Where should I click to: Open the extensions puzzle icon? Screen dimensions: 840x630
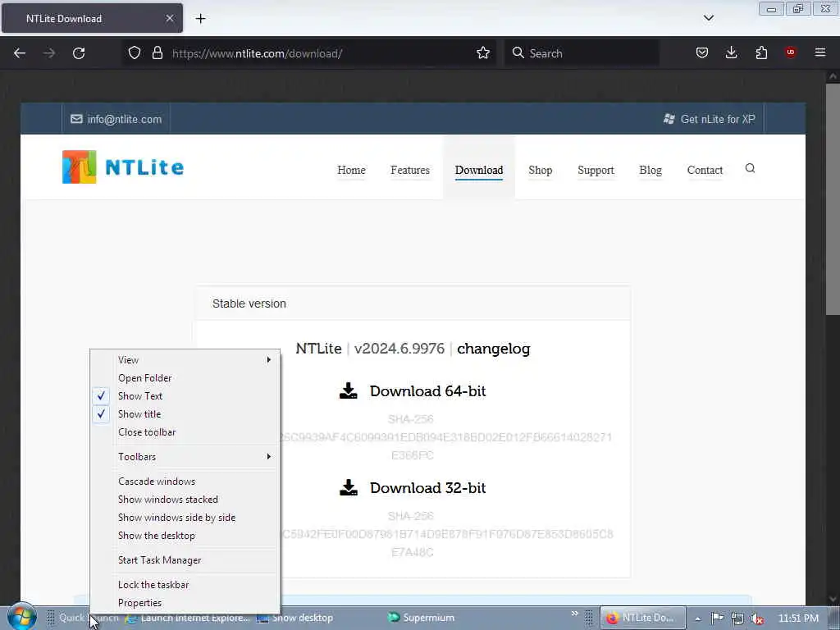point(761,52)
